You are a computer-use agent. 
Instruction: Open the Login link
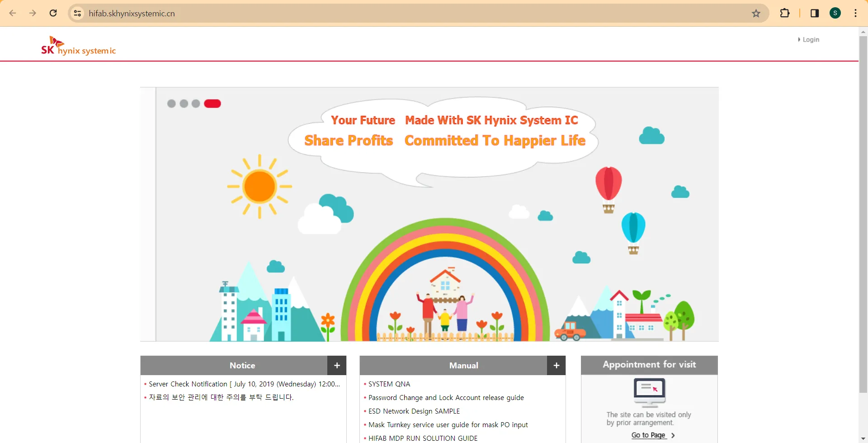point(810,40)
